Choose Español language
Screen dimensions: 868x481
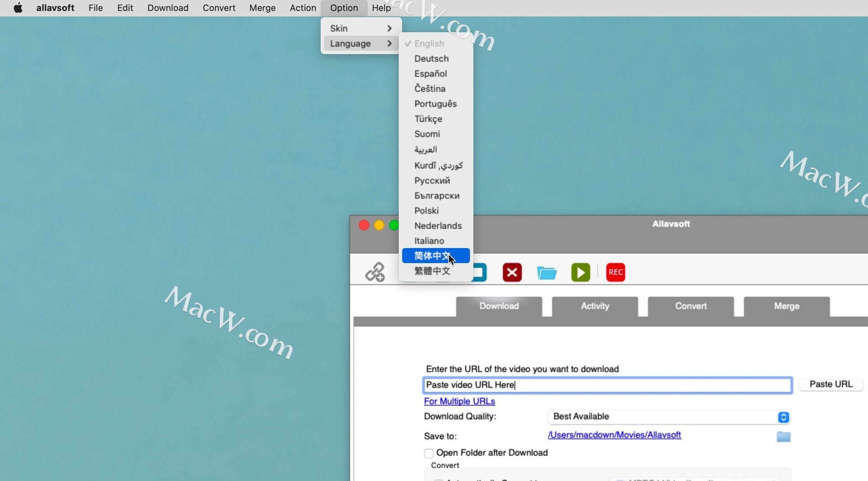pyautogui.click(x=436, y=74)
